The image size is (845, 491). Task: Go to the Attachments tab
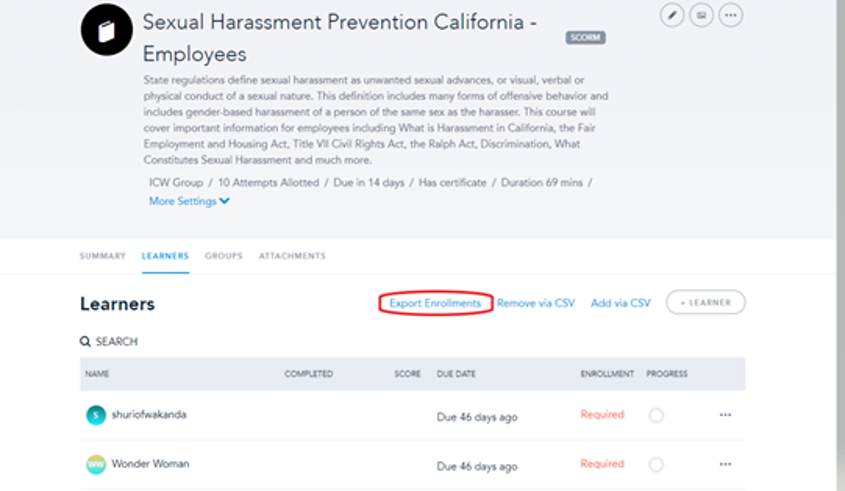click(292, 256)
